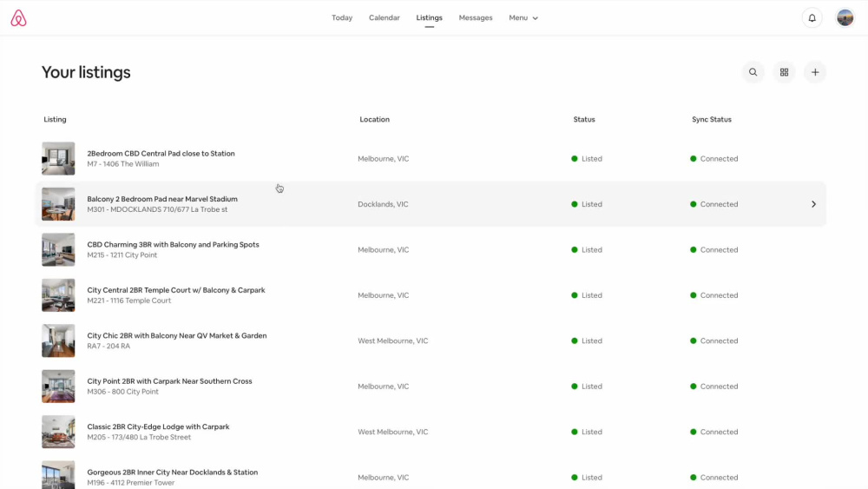Click Melbourne, VIC for 2Bedroom CBD Central Pad

[383, 158]
